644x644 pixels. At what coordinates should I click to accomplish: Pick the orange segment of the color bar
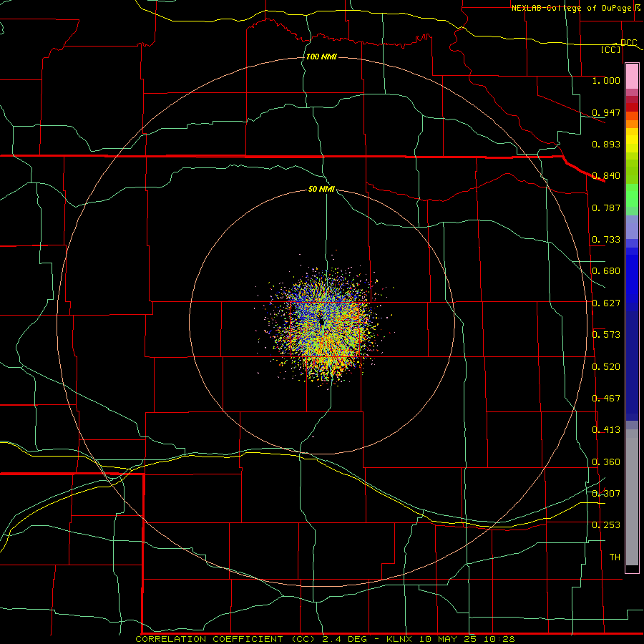pyautogui.click(x=632, y=124)
